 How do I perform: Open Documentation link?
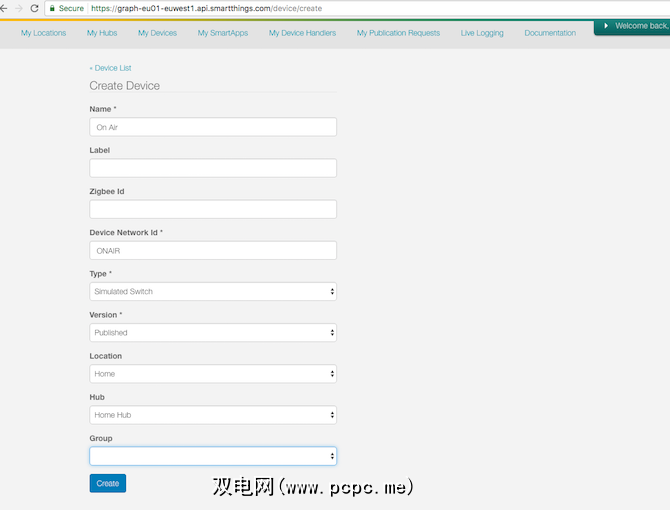pos(550,33)
